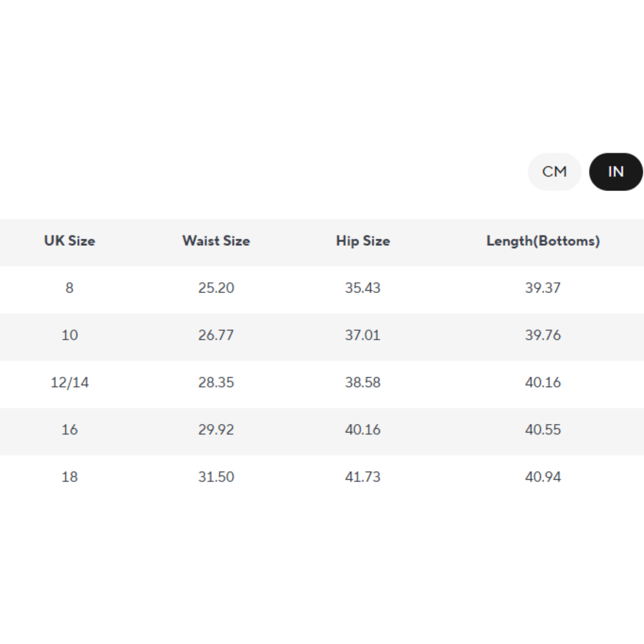Image resolution: width=644 pixels, height=644 pixels.
Task: Click hip value 38.58
Action: (x=363, y=383)
